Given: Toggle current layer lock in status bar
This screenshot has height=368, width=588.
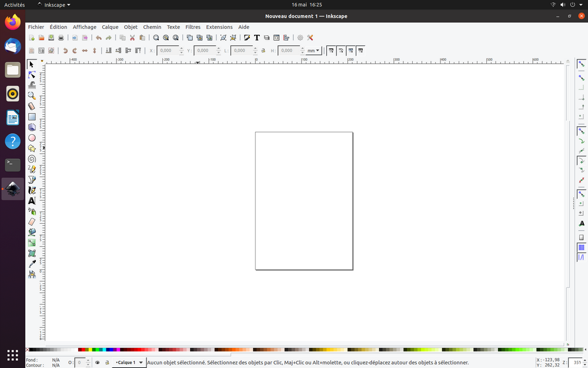Looking at the screenshot, I should point(107,362).
